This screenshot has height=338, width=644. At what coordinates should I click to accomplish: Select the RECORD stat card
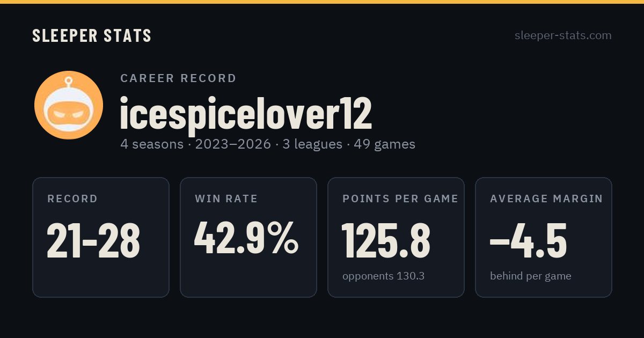click(x=101, y=237)
